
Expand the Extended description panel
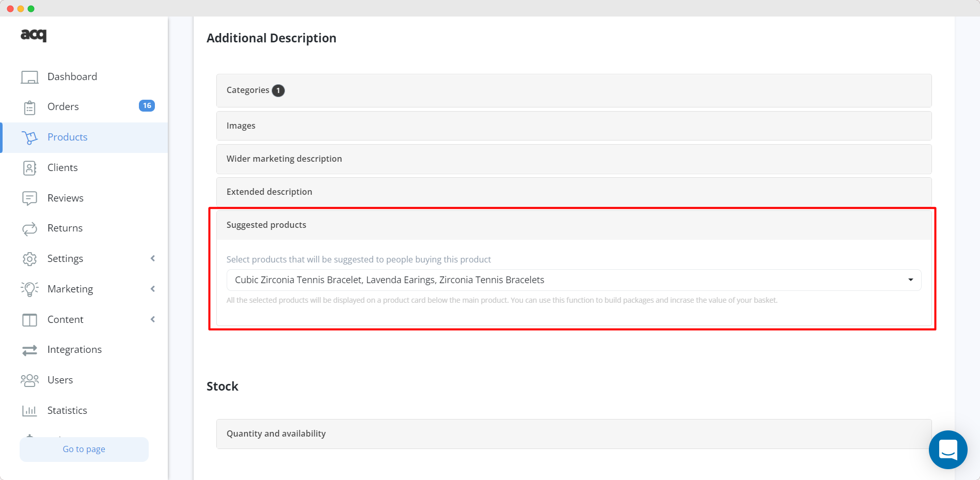[574, 192]
